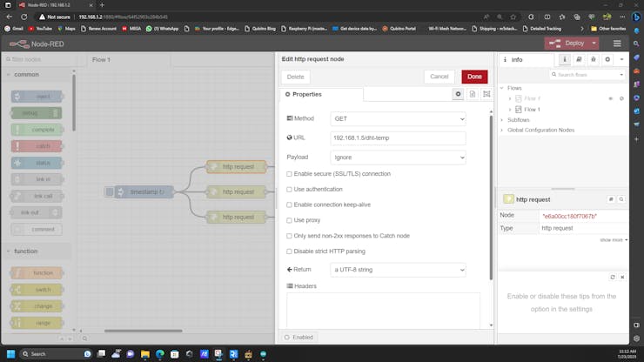The image size is (644, 362).
Task: Open the Method dropdown showing GET
Action: pos(399,118)
